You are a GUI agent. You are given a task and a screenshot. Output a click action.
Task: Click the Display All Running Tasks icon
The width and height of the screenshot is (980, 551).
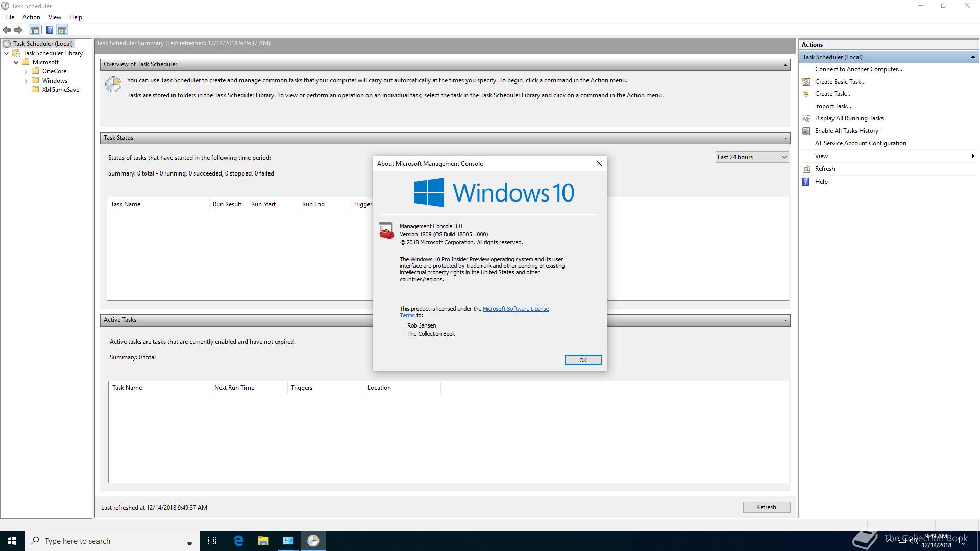(806, 118)
